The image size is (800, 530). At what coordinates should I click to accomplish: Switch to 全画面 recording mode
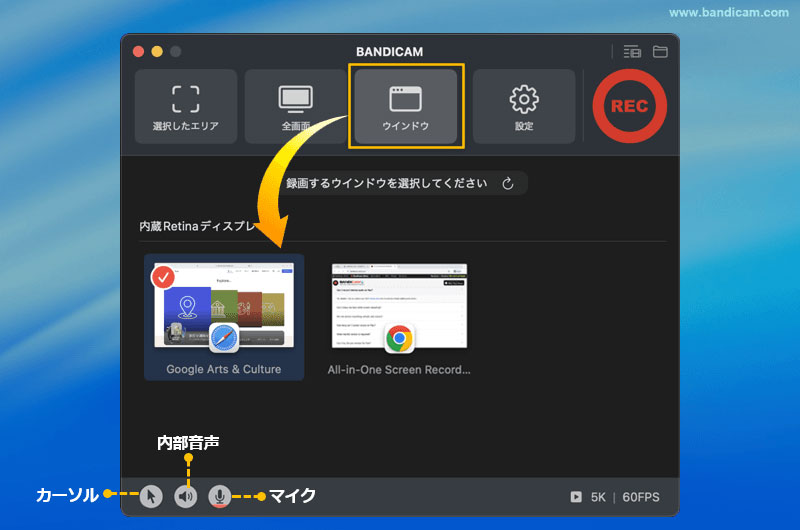coord(295,107)
